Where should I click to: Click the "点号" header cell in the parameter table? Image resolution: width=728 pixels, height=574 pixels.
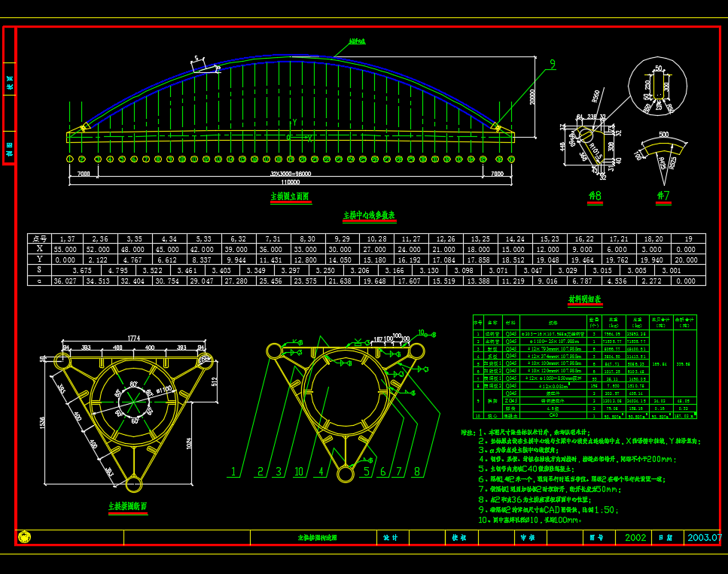tap(39, 238)
